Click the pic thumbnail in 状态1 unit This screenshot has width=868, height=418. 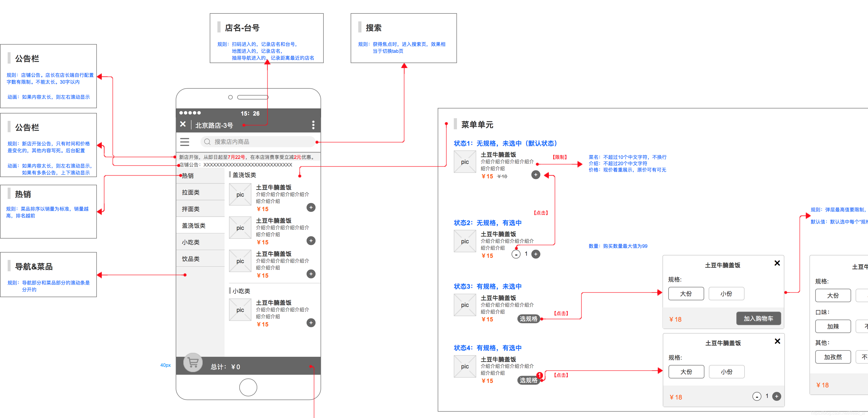click(x=465, y=162)
